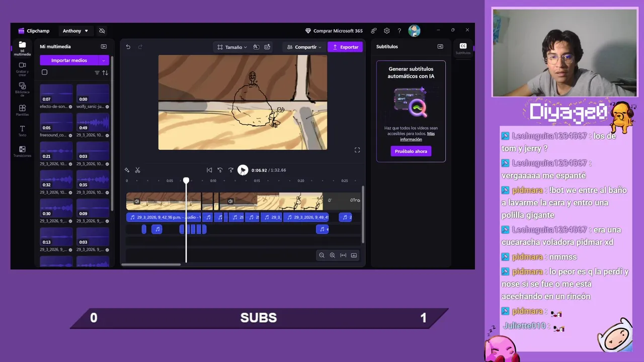Click the Importar medios button
This screenshot has width=644, height=362.
(69, 60)
